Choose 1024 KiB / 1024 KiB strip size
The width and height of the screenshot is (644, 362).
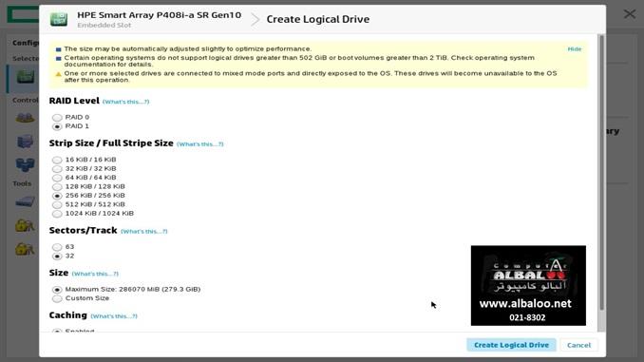(x=57, y=214)
